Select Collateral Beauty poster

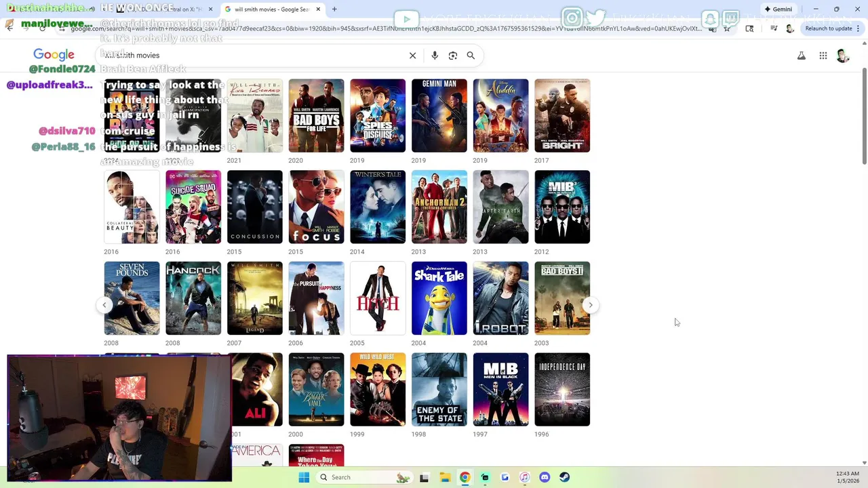[x=132, y=207]
